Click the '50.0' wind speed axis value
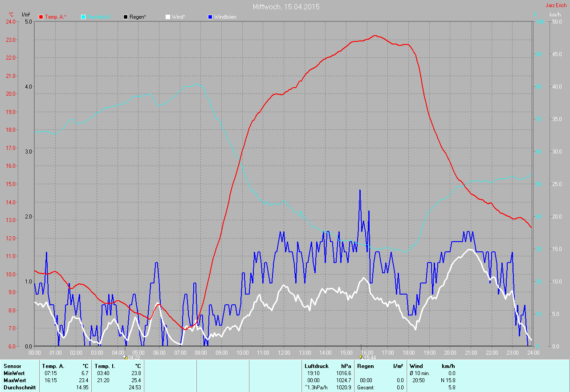 tap(557, 21)
